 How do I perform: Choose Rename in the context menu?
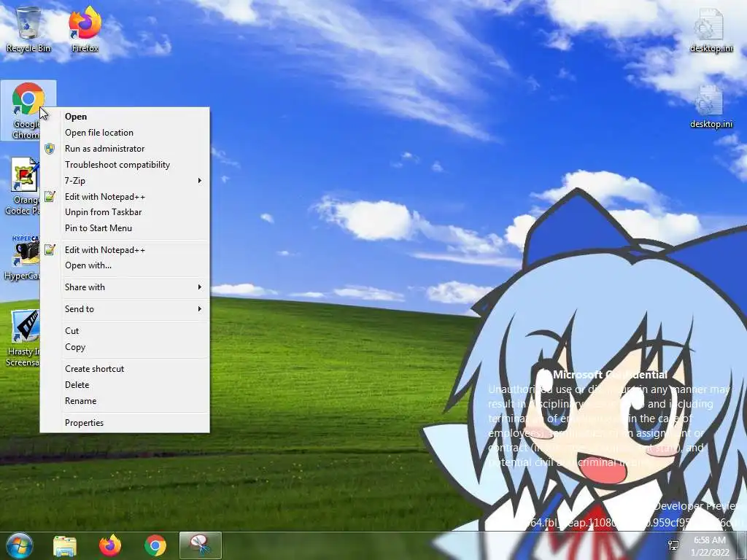[125, 401]
